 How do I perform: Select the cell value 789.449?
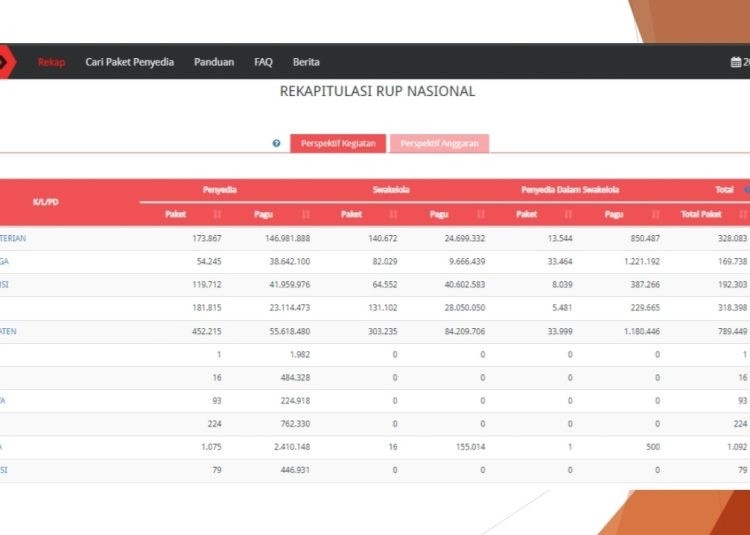click(x=732, y=331)
